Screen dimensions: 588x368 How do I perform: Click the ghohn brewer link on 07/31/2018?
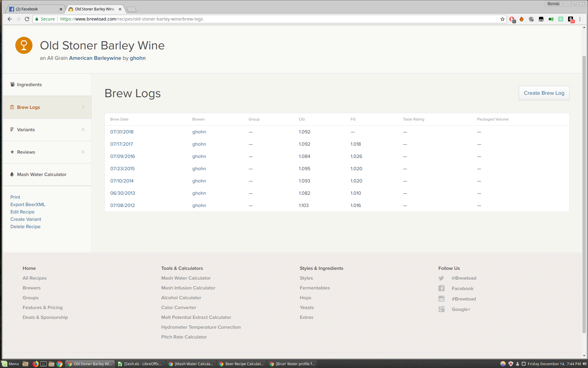[x=199, y=132]
